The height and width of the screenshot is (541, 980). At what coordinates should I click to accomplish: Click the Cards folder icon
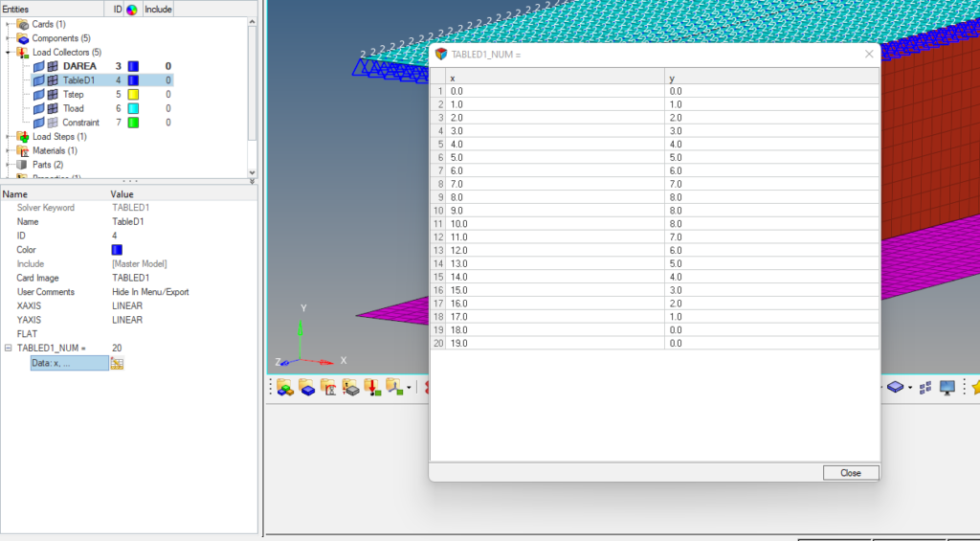coord(23,24)
